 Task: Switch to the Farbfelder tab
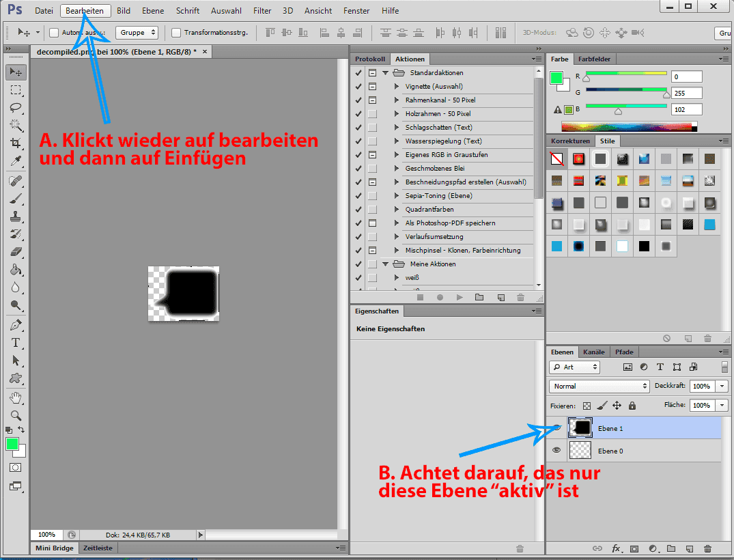(594, 59)
